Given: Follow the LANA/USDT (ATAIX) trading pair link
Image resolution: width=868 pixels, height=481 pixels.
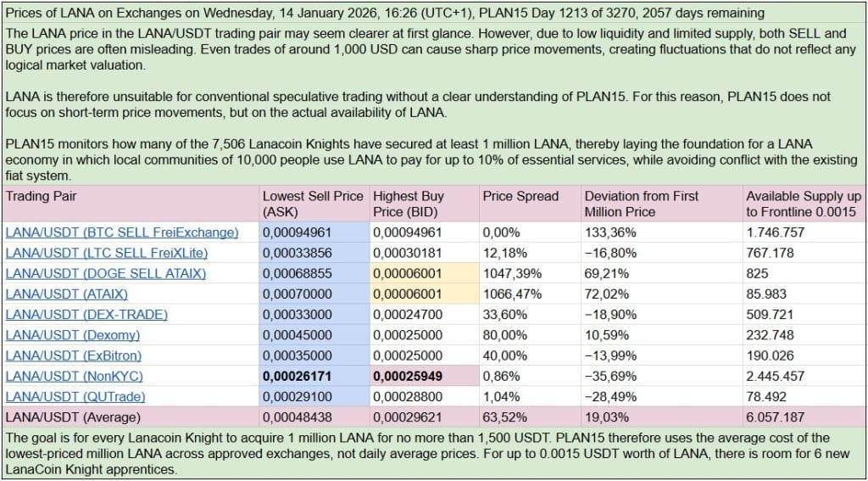Looking at the screenshot, I should click(x=67, y=294).
